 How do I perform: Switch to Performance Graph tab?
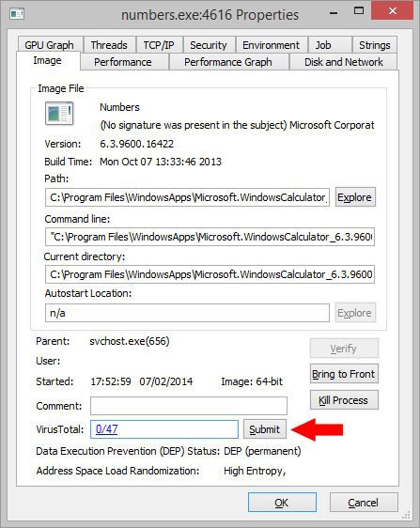tap(228, 62)
